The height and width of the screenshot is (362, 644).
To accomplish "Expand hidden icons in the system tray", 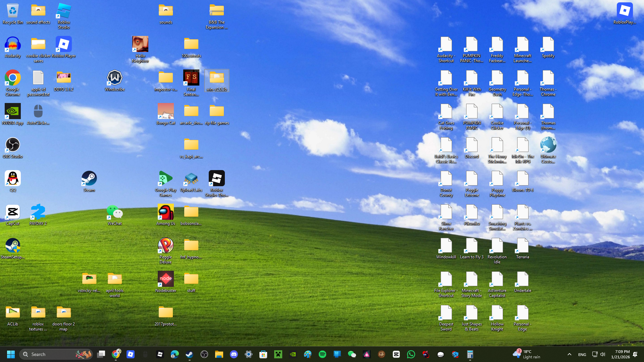I will (569, 354).
